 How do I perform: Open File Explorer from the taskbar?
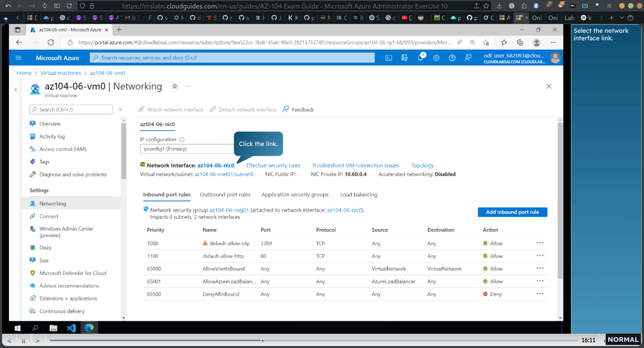click(53, 328)
